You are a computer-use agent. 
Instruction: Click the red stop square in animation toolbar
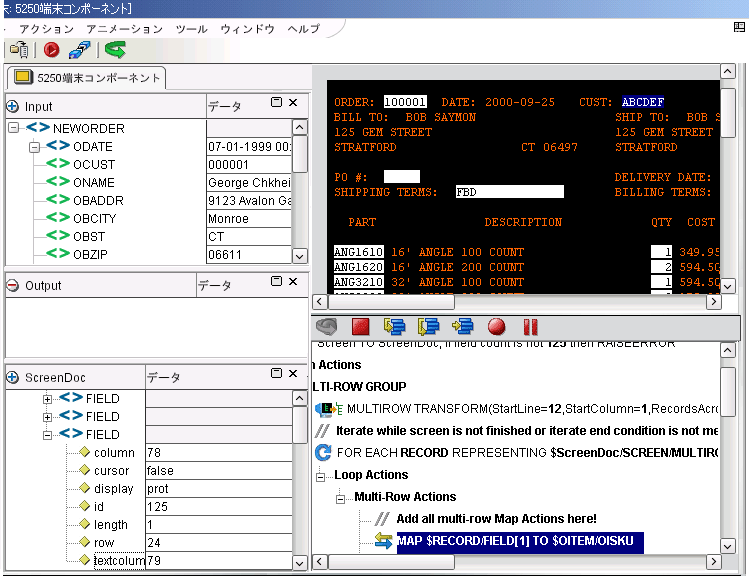(361, 326)
